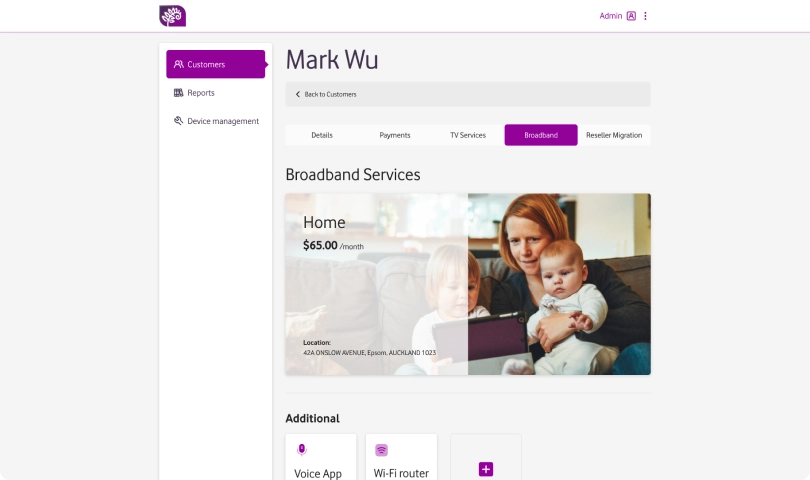This screenshot has height=480, width=810.
Task: Open the Home broadband plan card
Action: pos(468,284)
